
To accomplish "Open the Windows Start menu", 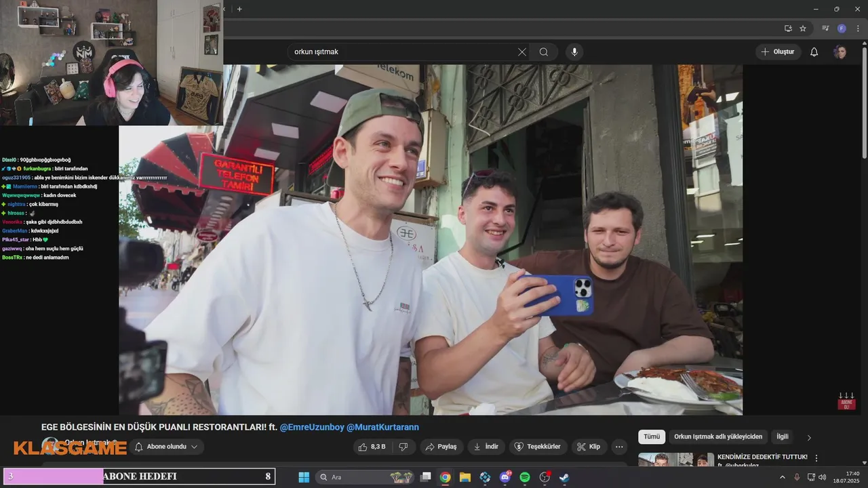I will (304, 477).
